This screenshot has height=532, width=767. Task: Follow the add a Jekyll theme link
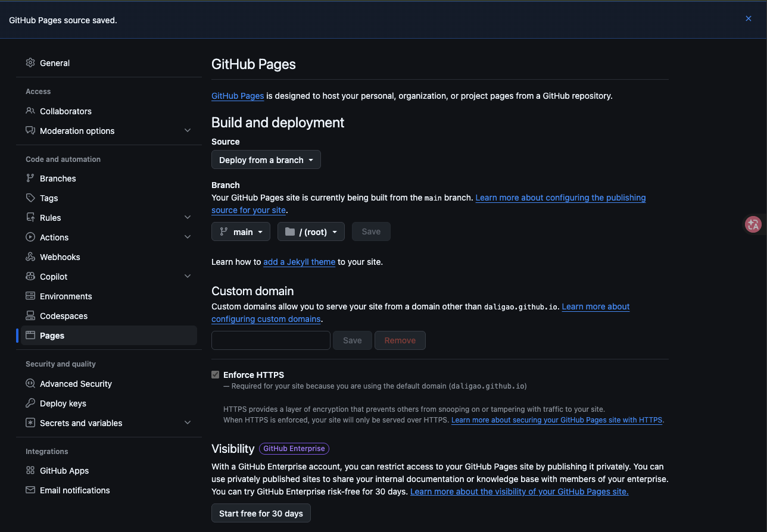pos(299,261)
